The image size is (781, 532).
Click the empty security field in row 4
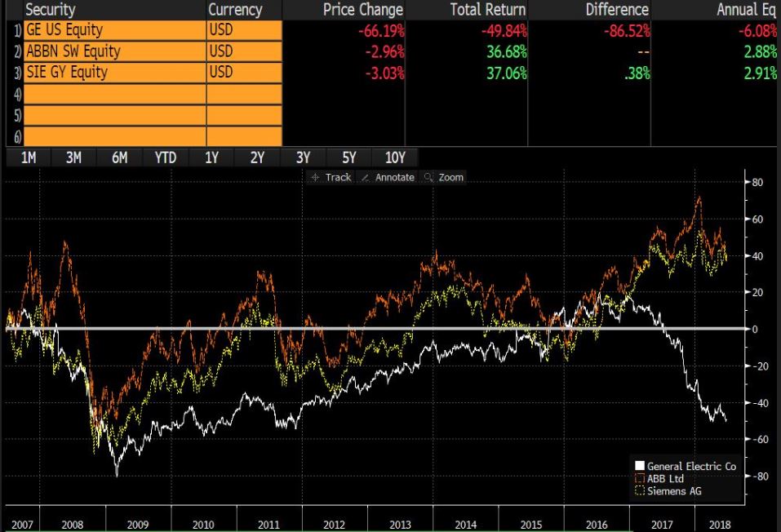114,94
